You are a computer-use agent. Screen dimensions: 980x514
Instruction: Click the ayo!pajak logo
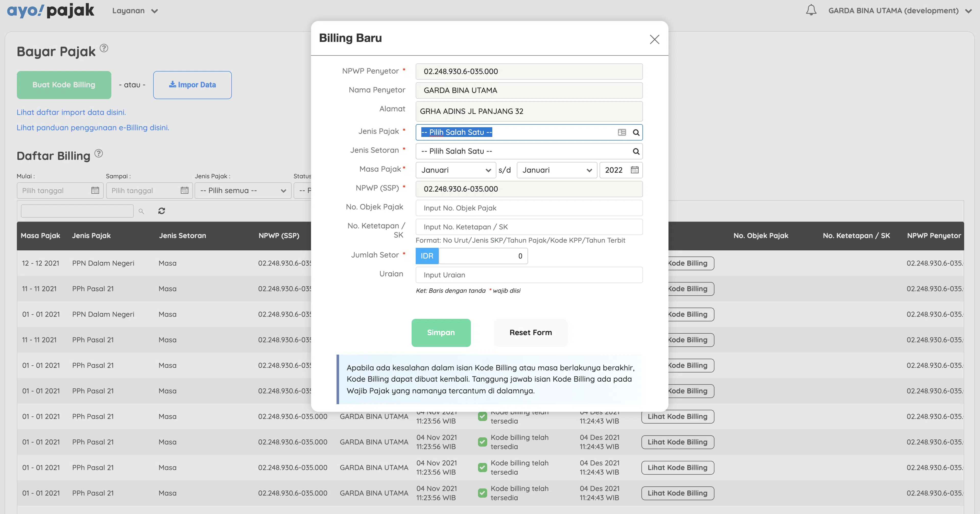[x=51, y=10]
